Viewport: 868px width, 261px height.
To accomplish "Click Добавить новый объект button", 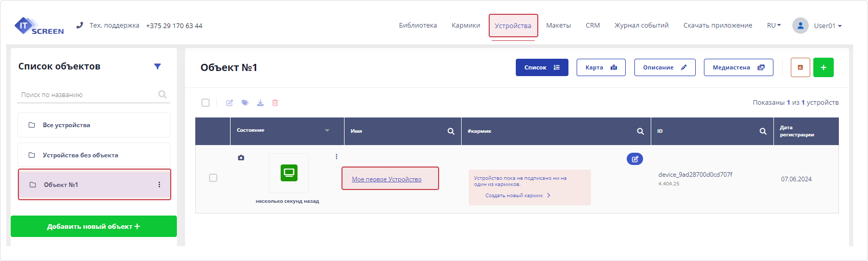I will [94, 226].
